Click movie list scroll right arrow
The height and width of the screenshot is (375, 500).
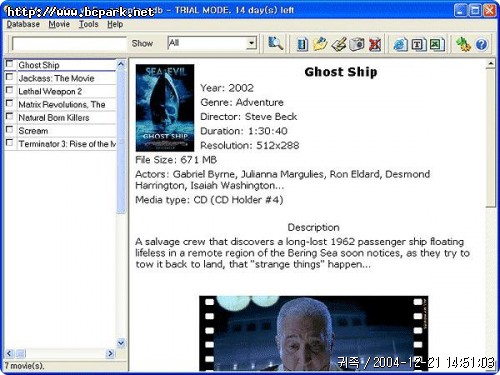(110, 353)
